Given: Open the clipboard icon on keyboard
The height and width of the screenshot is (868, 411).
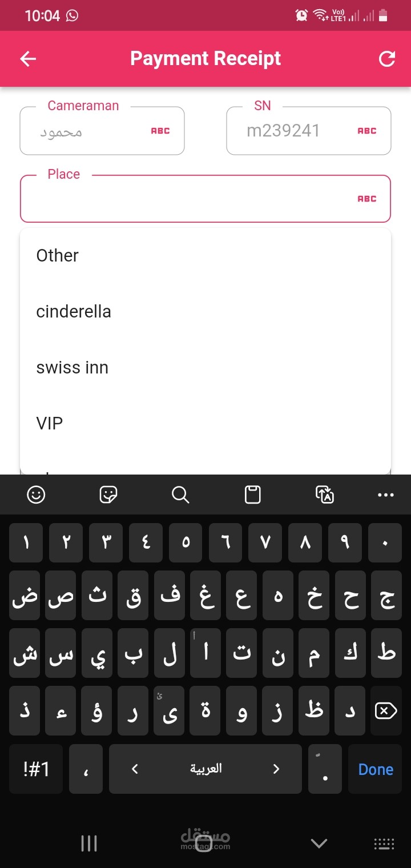Looking at the screenshot, I should (x=252, y=495).
